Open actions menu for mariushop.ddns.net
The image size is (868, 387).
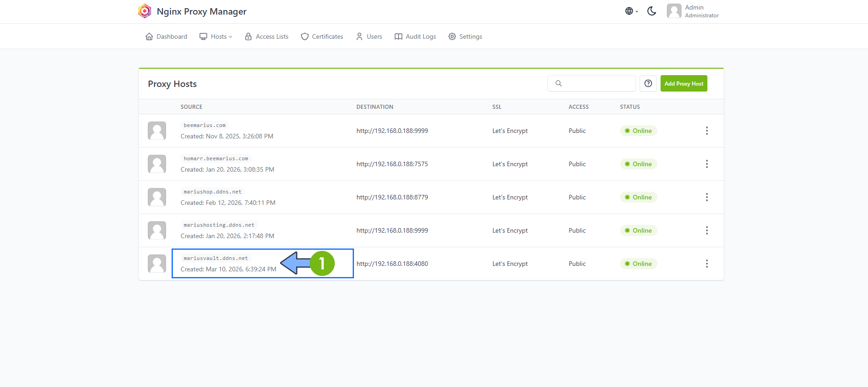click(707, 198)
